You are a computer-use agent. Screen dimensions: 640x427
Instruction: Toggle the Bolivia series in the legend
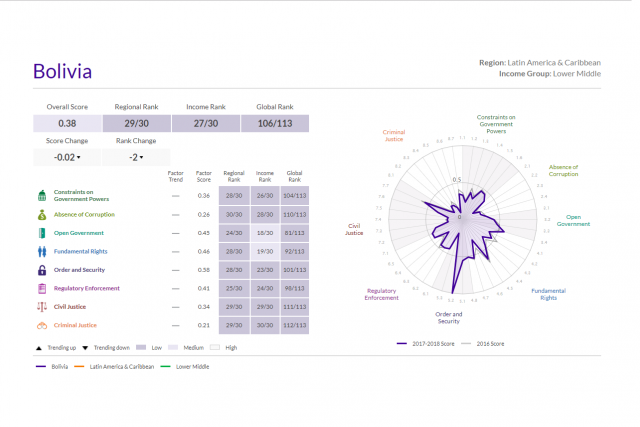52,367
